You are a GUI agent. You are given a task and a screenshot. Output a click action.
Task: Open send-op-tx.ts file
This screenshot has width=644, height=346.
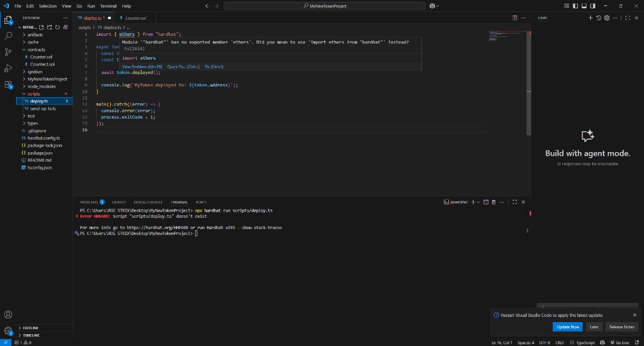click(x=44, y=109)
